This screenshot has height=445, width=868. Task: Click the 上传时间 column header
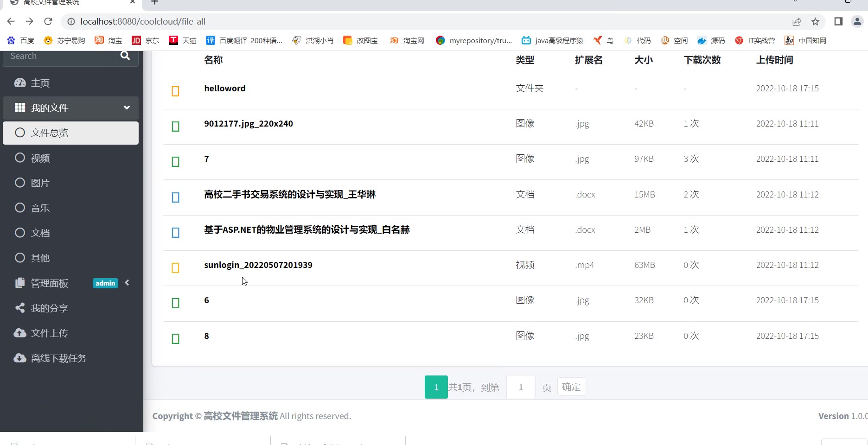[x=774, y=60]
